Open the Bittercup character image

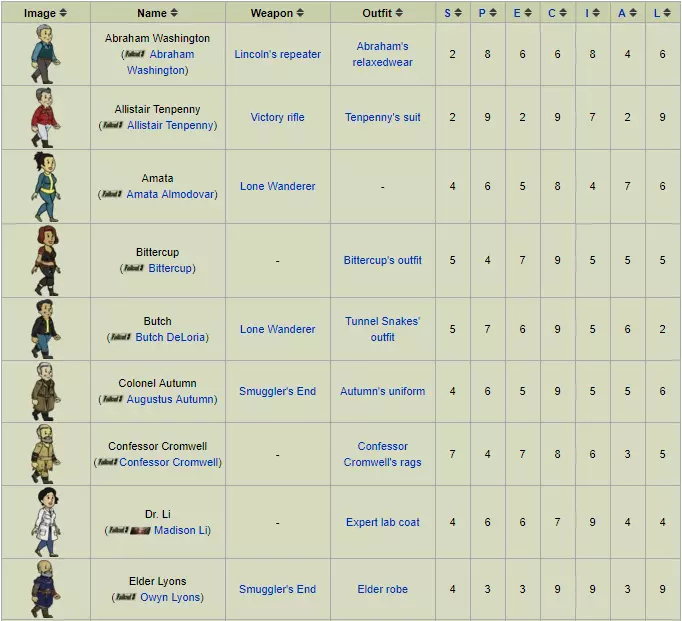click(x=45, y=260)
